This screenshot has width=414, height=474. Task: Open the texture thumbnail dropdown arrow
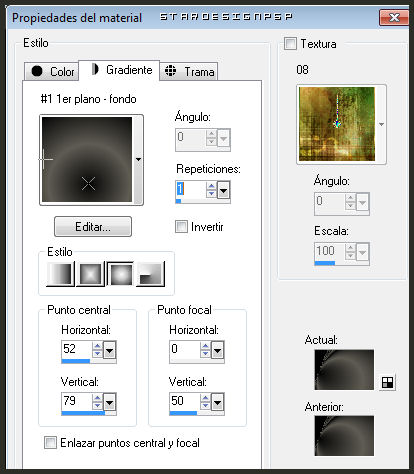click(382, 124)
